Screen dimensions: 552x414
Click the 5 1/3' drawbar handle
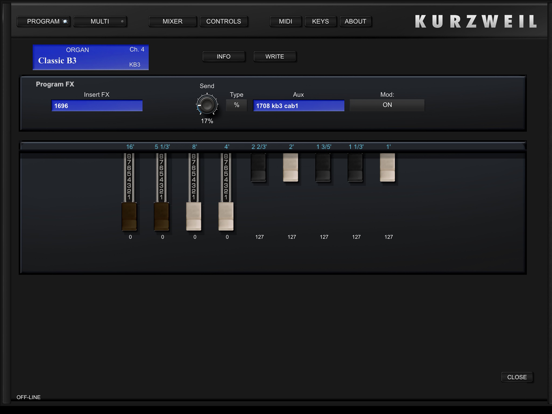[162, 217]
